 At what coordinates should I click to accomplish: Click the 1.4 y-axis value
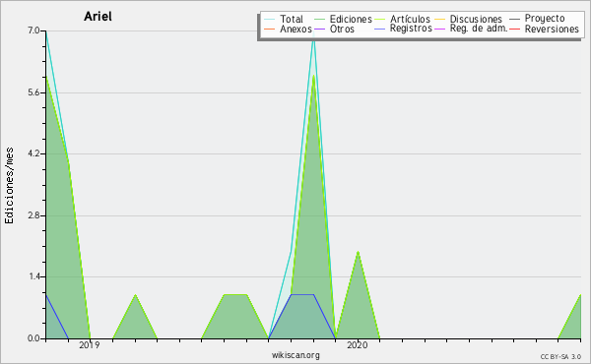click(33, 276)
